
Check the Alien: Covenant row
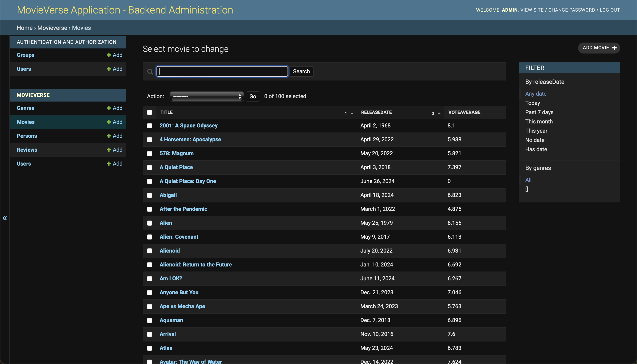pos(150,237)
